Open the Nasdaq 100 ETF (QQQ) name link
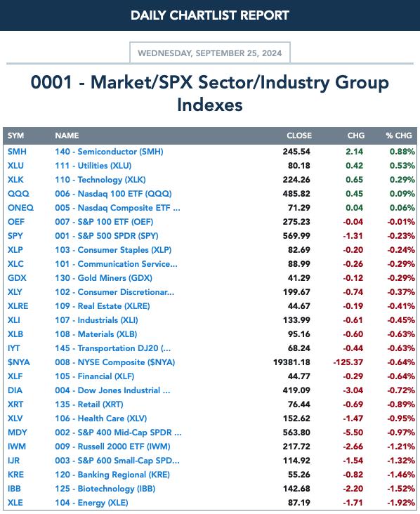Viewport: 420px width, 514px height. point(113,194)
